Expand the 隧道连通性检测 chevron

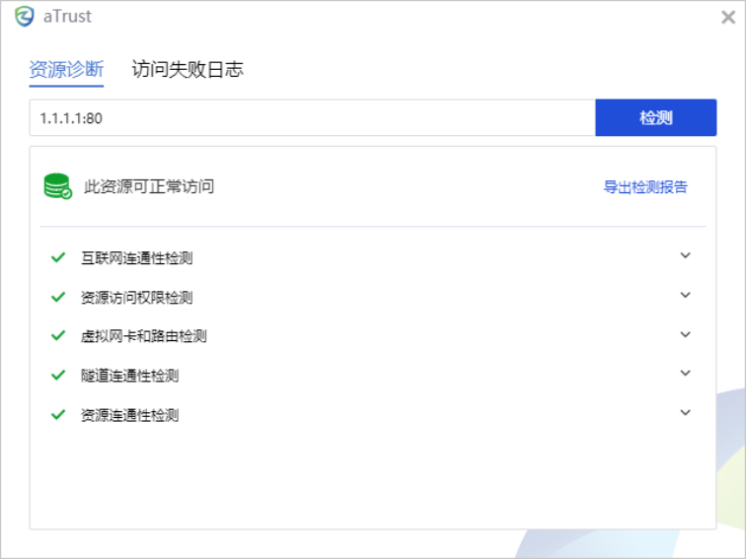[685, 373]
